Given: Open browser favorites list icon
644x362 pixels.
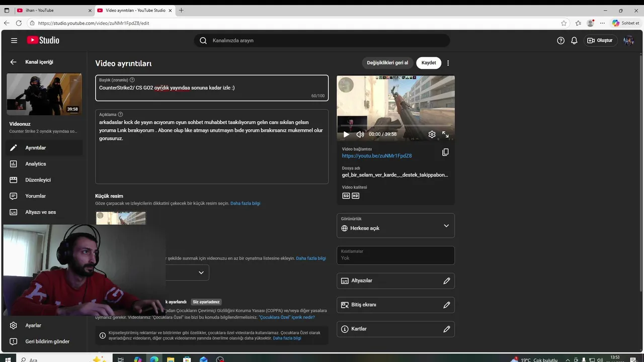Looking at the screenshot, I should [x=578, y=23].
